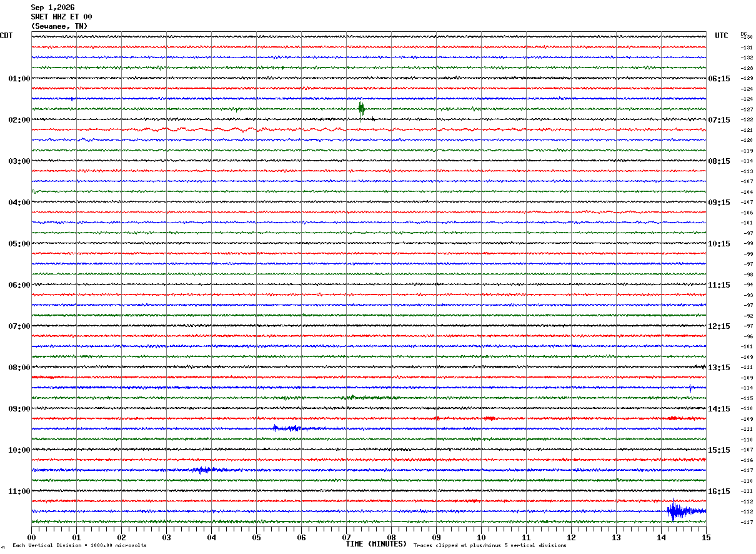Click the 01:00 CDT time label

[19, 79]
